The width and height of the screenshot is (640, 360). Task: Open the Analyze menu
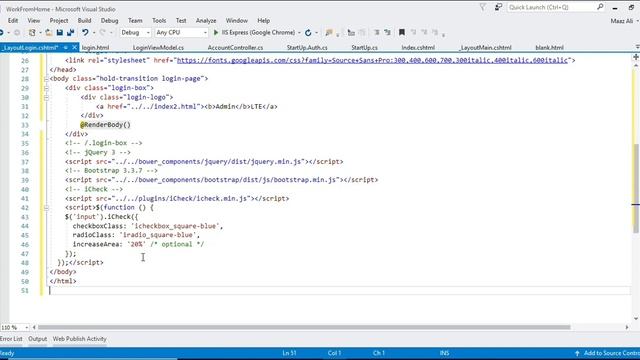(206, 21)
